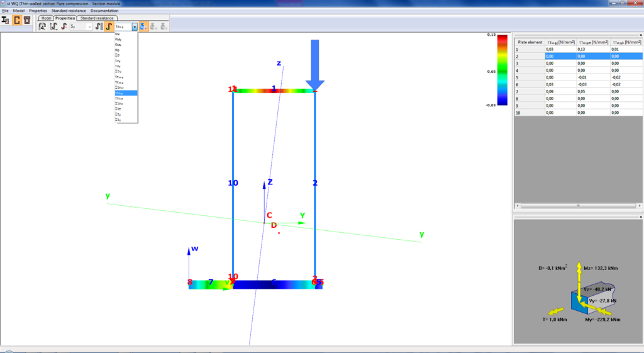This screenshot has width=644, height=353.
Task: Click the section with red line icon
Action: point(64,26)
